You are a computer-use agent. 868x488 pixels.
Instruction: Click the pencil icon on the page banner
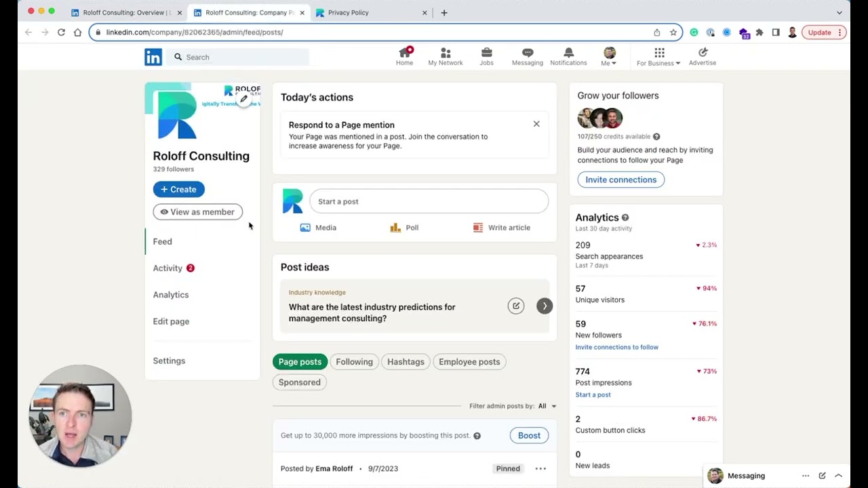pyautogui.click(x=244, y=98)
